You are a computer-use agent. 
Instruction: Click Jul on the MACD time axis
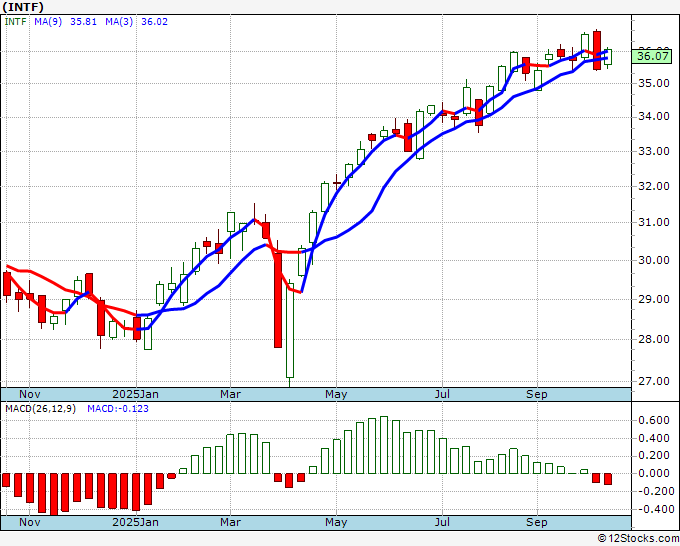[442, 522]
